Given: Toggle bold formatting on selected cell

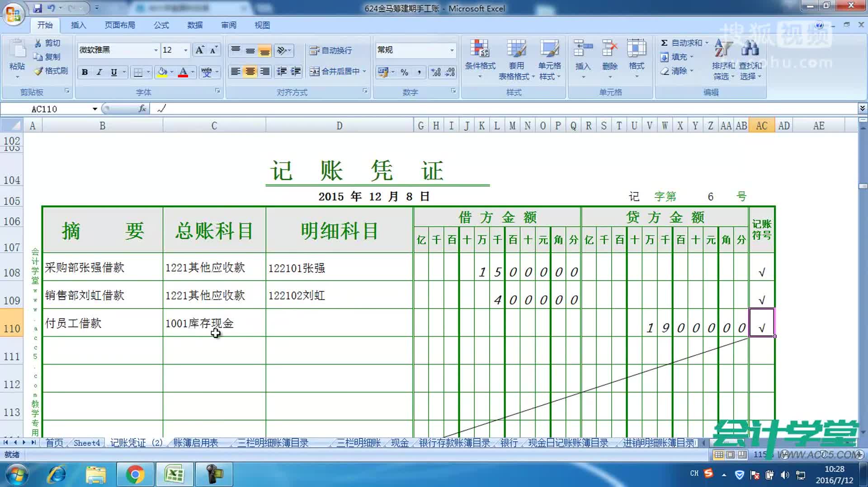Looking at the screenshot, I should pos(85,72).
